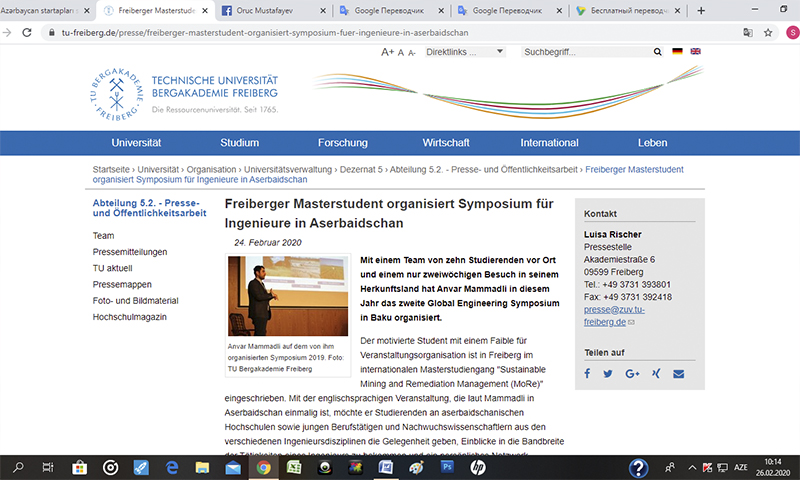This screenshot has width=800, height=480.
Task: Open a new browser tab
Action: click(x=701, y=11)
